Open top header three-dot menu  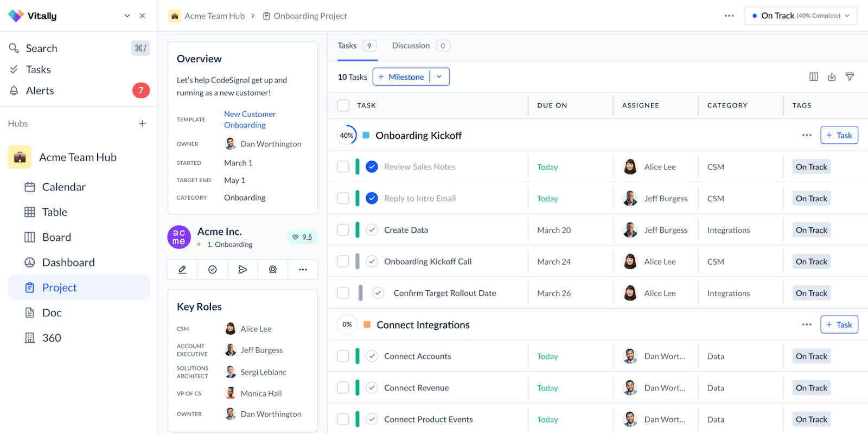point(729,16)
